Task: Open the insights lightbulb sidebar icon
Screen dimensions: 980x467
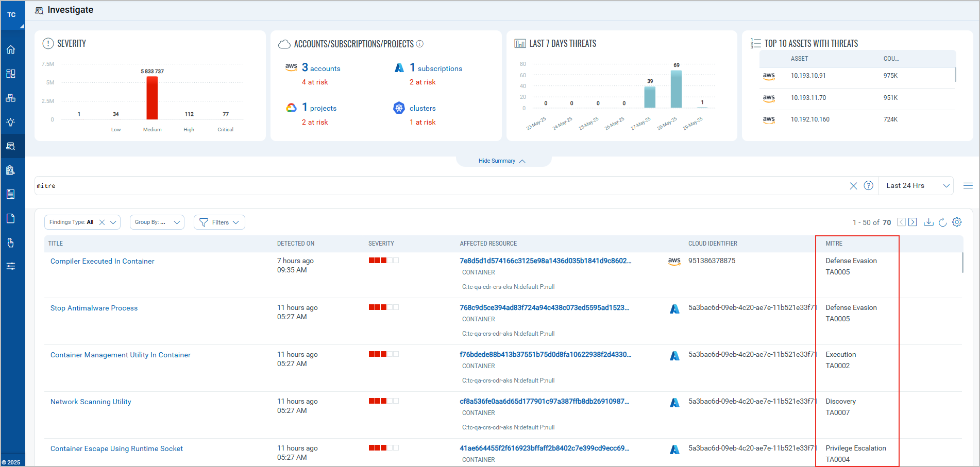Action: pos(11,122)
